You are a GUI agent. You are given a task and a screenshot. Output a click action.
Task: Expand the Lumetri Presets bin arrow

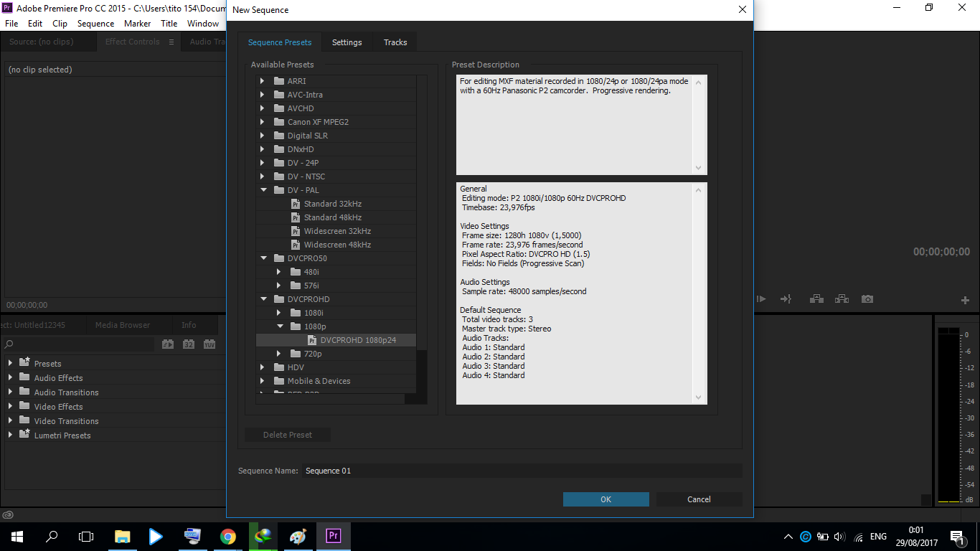click(x=10, y=435)
